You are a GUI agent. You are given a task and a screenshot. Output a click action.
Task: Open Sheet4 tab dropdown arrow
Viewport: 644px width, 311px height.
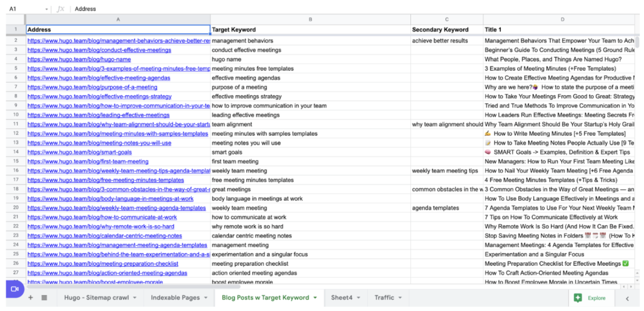358,298
